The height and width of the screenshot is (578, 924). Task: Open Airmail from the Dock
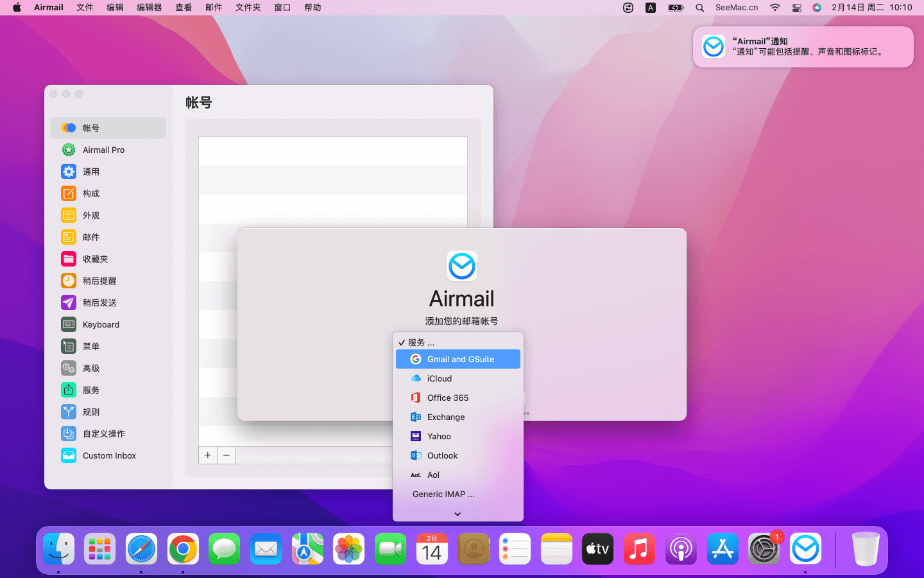805,549
